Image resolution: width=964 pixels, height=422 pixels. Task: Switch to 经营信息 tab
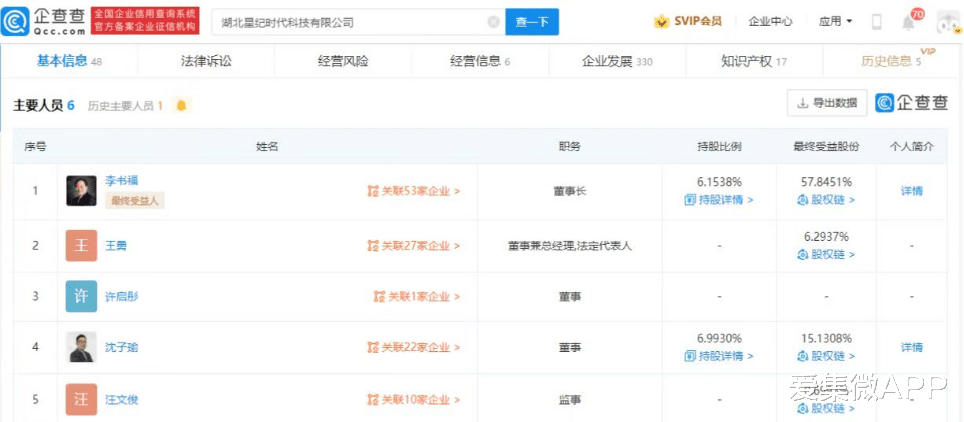click(480, 61)
